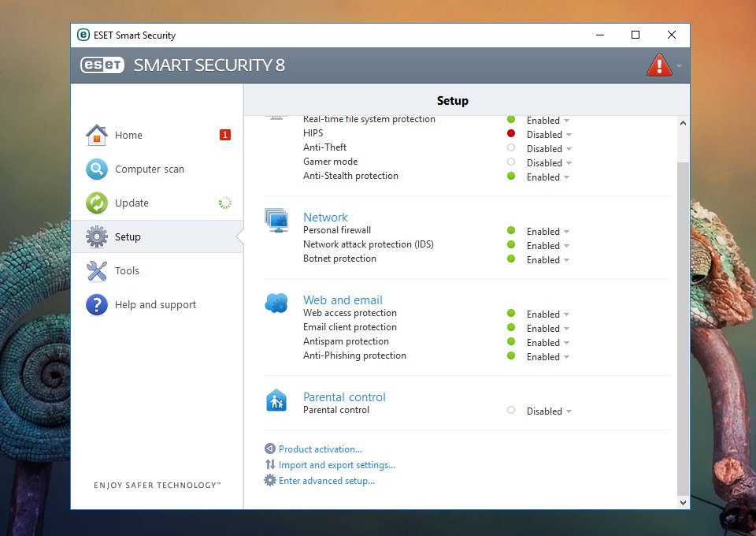
Task: Click the Botnet protection label
Action: (339, 259)
